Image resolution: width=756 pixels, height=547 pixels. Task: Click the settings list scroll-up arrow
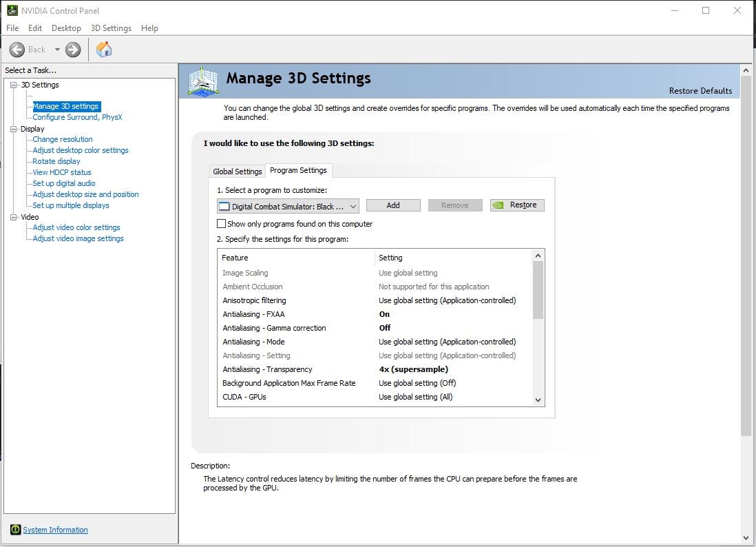538,256
